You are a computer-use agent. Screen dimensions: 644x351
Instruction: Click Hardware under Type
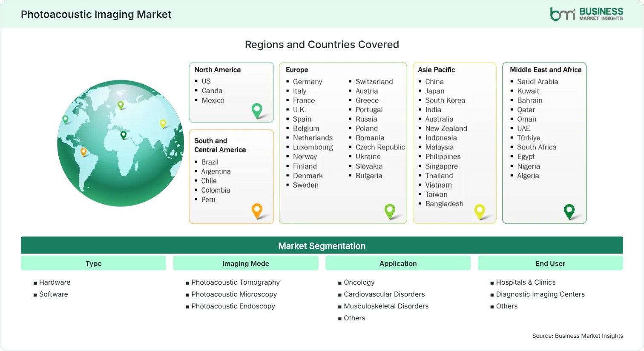click(x=55, y=283)
